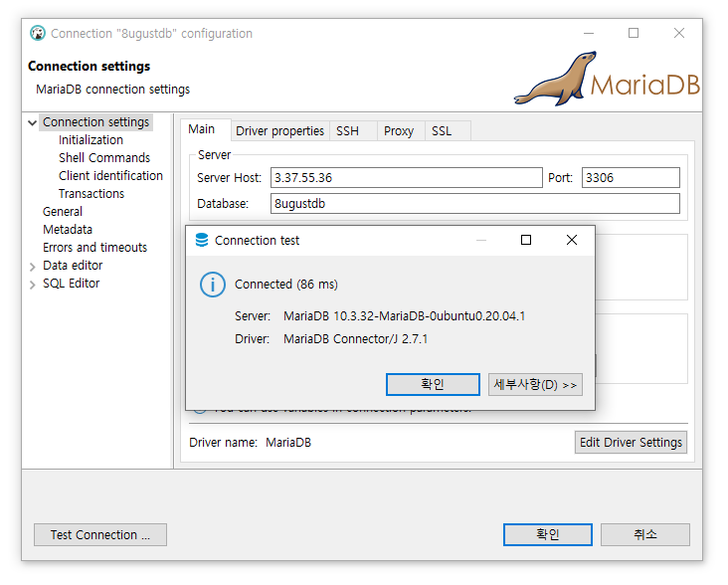The image size is (728, 585).
Task: Click the DBeaver icon in title bar
Action: (38, 34)
